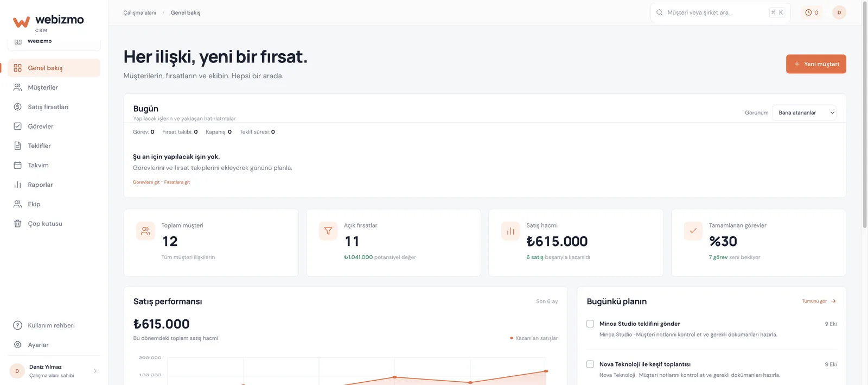Click the Toplam müşteri people icon
The image size is (868, 385).
tap(145, 231)
